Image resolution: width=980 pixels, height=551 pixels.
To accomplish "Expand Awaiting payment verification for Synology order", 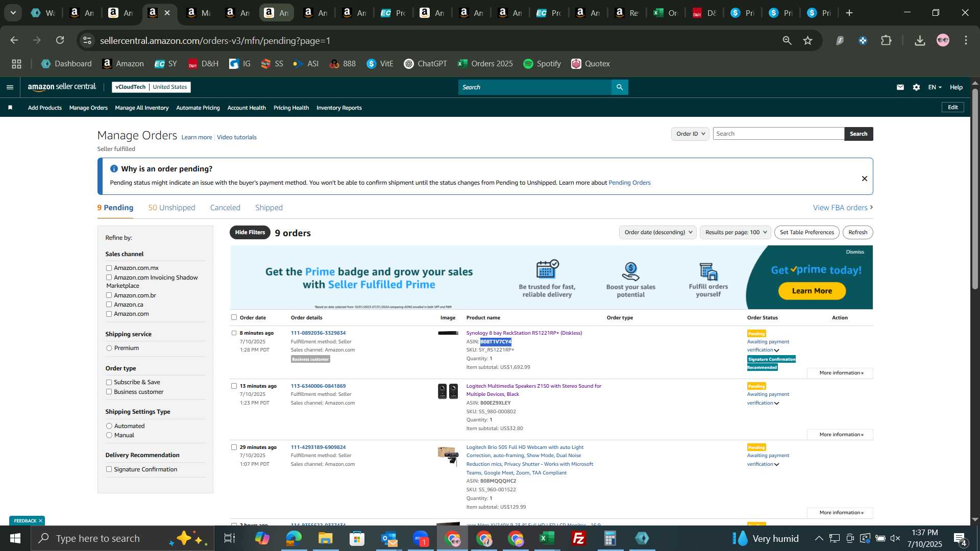I will [x=768, y=346].
